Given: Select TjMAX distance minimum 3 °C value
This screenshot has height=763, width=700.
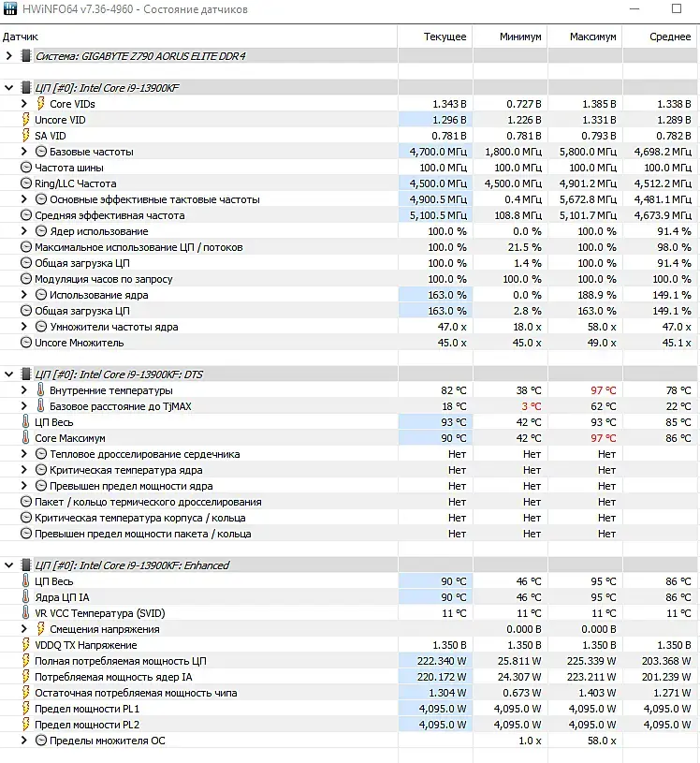Looking at the screenshot, I should [x=532, y=406].
